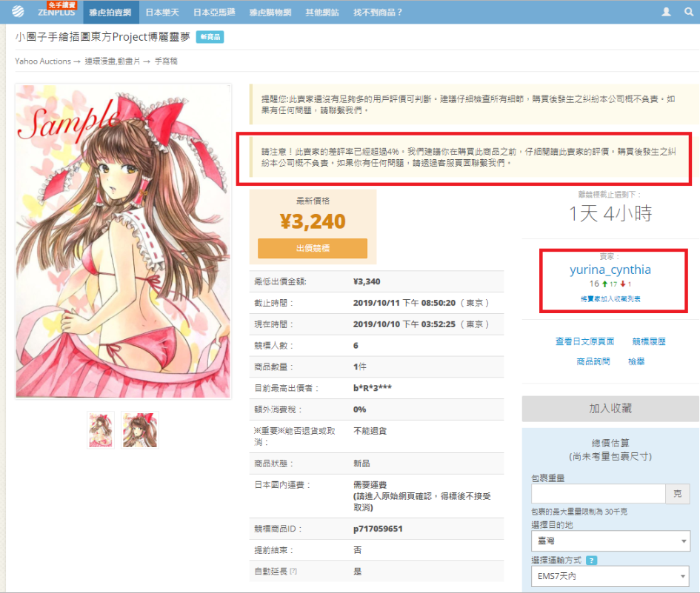Click the 新商品 badge
The image size is (700, 593).
[210, 37]
